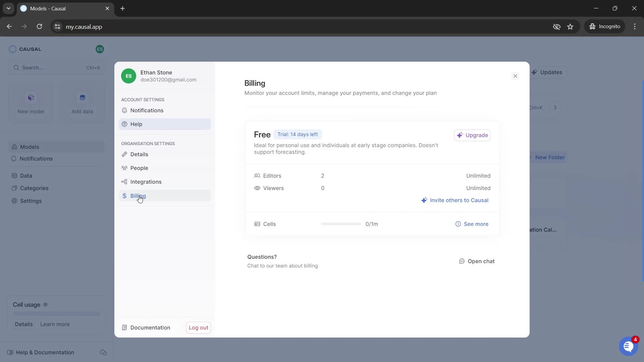Click the Viewers visibility toggle
This screenshot has height=362, width=644.
pos(257,188)
